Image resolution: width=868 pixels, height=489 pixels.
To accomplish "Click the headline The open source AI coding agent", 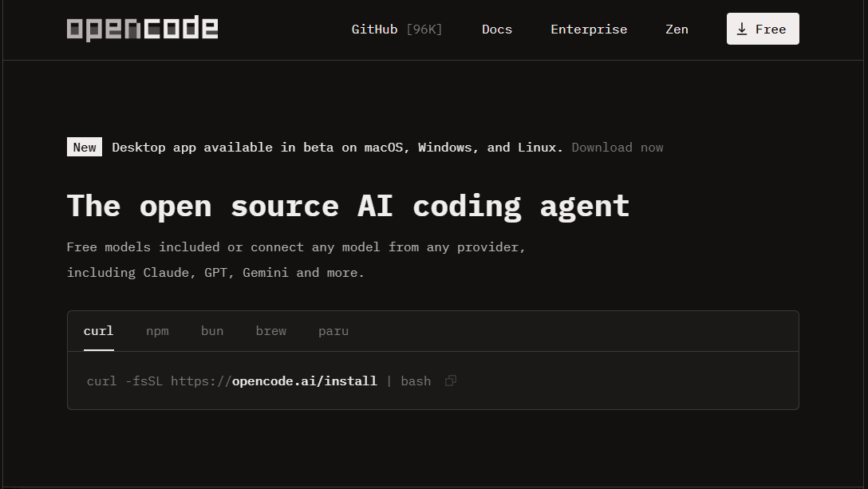I will click(x=348, y=206).
